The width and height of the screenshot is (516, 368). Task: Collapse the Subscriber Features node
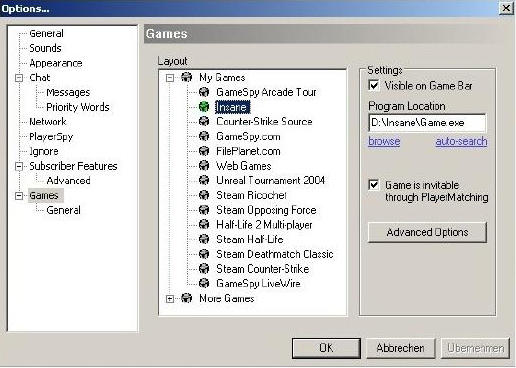click(x=19, y=166)
